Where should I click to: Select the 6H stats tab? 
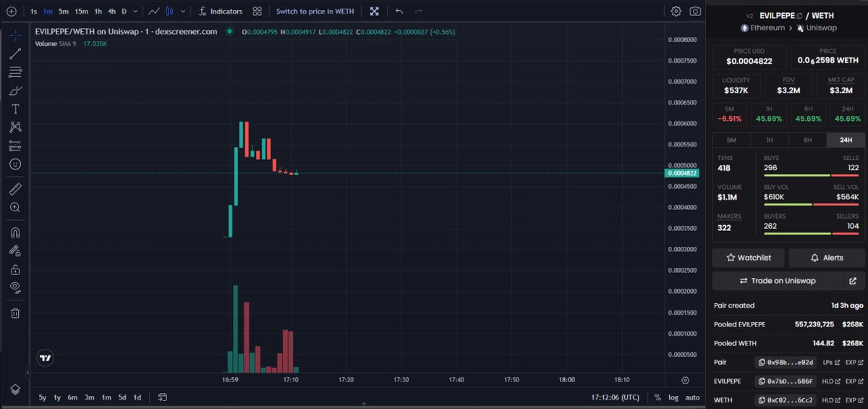click(x=807, y=140)
